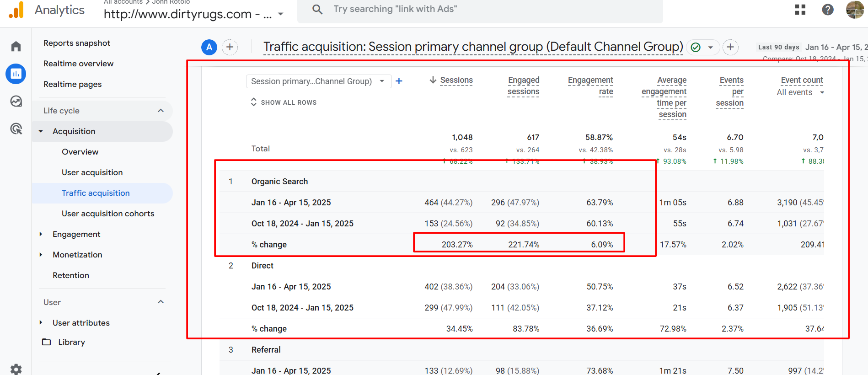Viewport: 868px width, 375px height.
Task: Click the add comparison plus button
Action: [230, 47]
